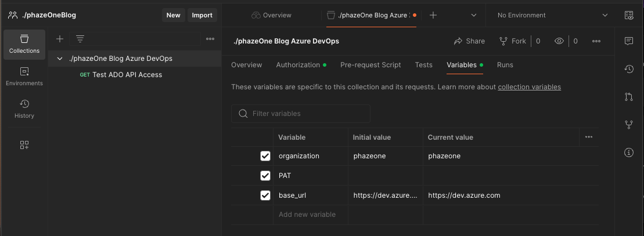
Task: Select the Variables tab
Action: tap(465, 65)
